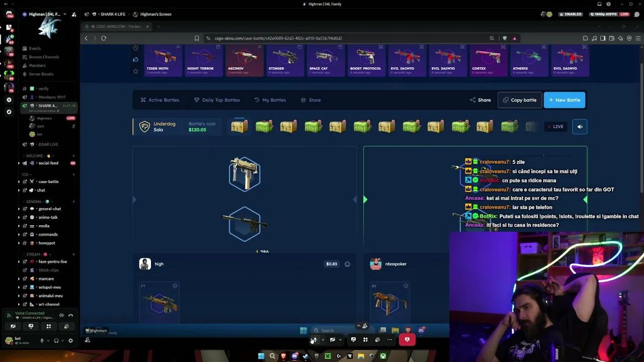
Task: Switch to Active Battles tab
Action: [160, 100]
